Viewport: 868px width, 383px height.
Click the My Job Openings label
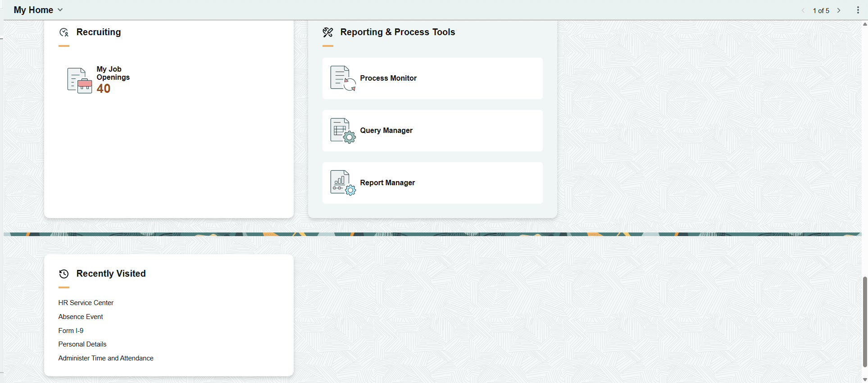click(113, 73)
